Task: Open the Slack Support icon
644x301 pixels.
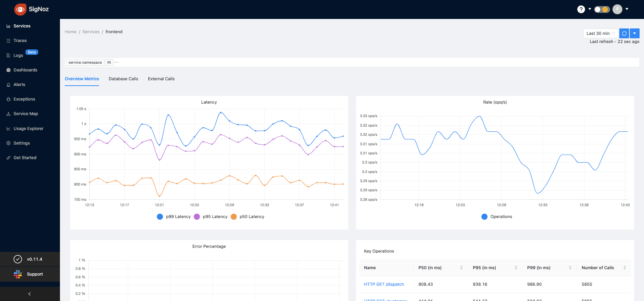Action: pyautogui.click(x=18, y=274)
